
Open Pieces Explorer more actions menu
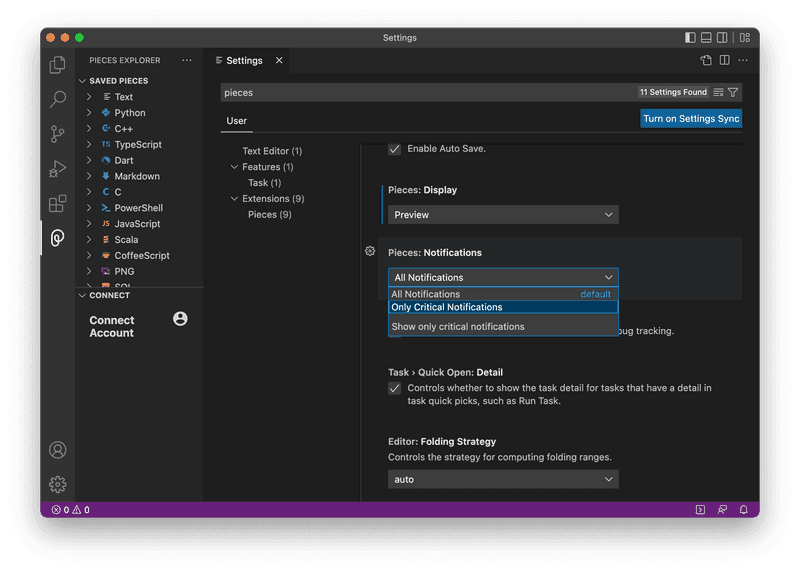[187, 60]
